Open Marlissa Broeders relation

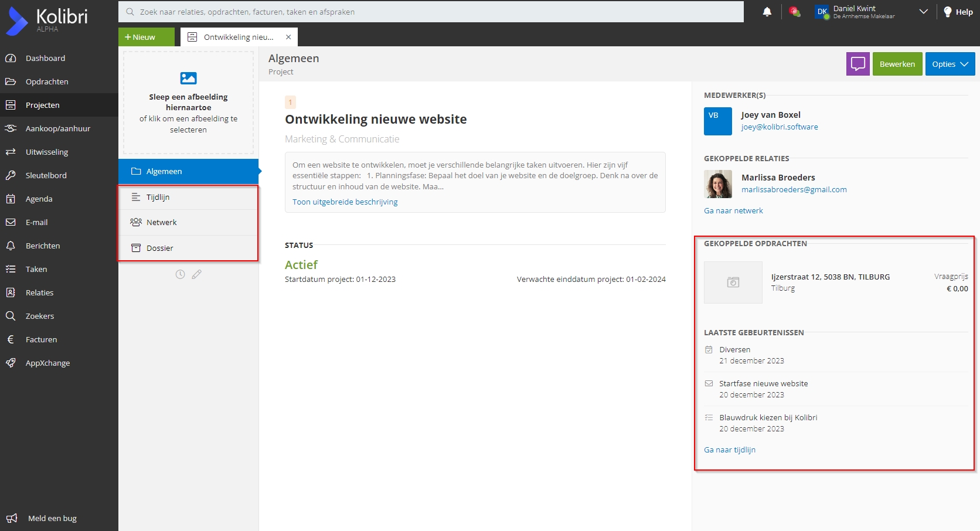pos(778,178)
